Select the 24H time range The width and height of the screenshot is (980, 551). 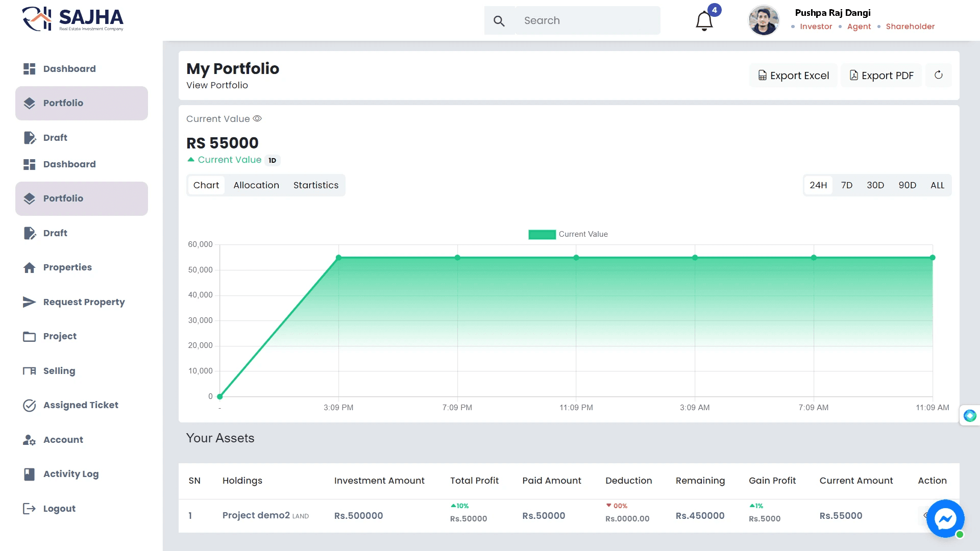coord(818,185)
